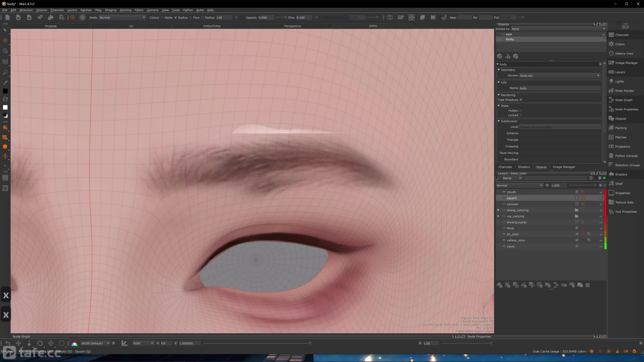Viewport: 644px width, 362px height.
Task: Click the layer search filter field
Action: [x=556, y=178]
